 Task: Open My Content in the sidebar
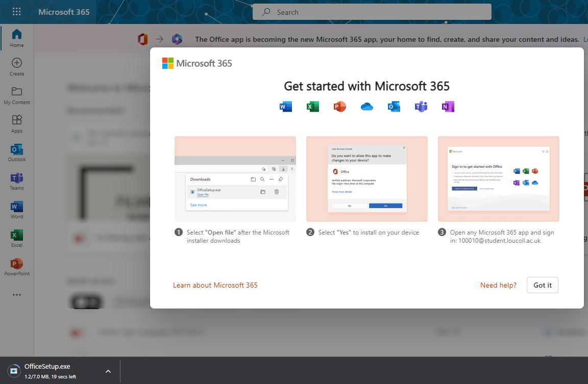[17, 95]
